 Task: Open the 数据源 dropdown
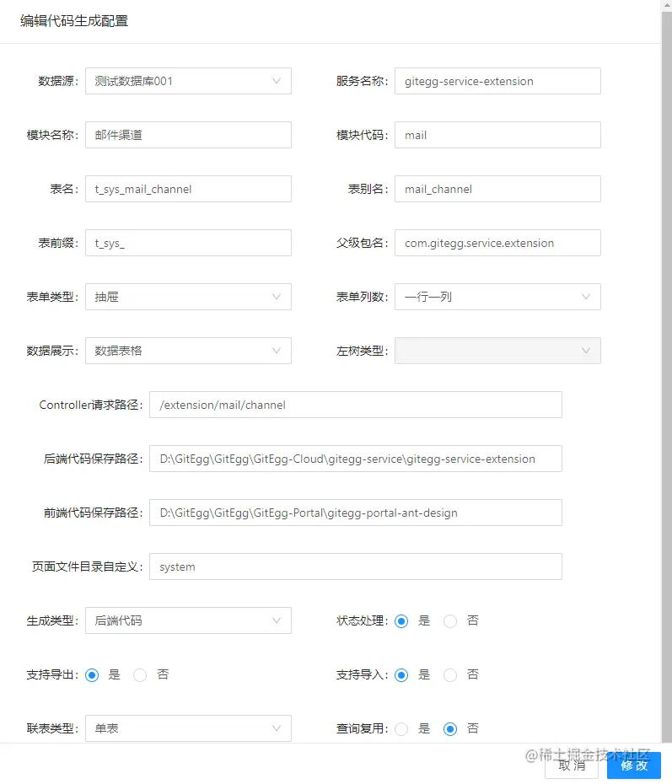click(188, 81)
